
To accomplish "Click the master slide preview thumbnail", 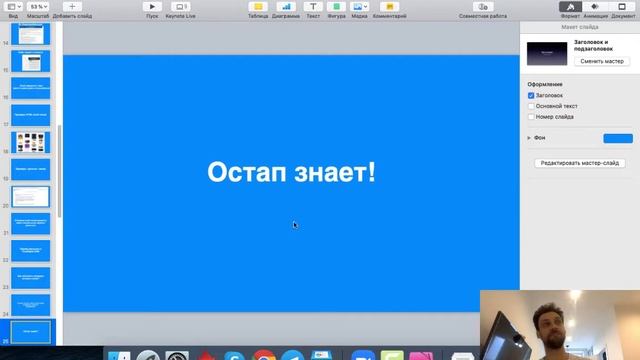I will 547,53.
